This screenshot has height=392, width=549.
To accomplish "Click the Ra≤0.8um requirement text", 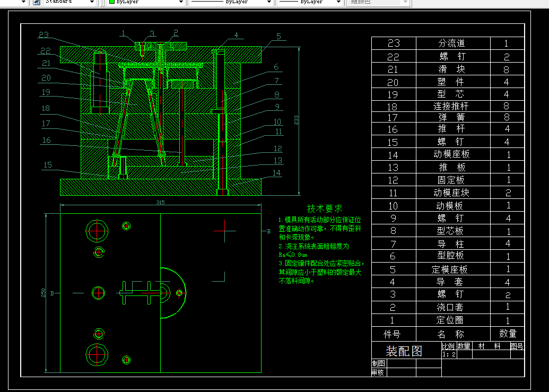I will 293,255.
